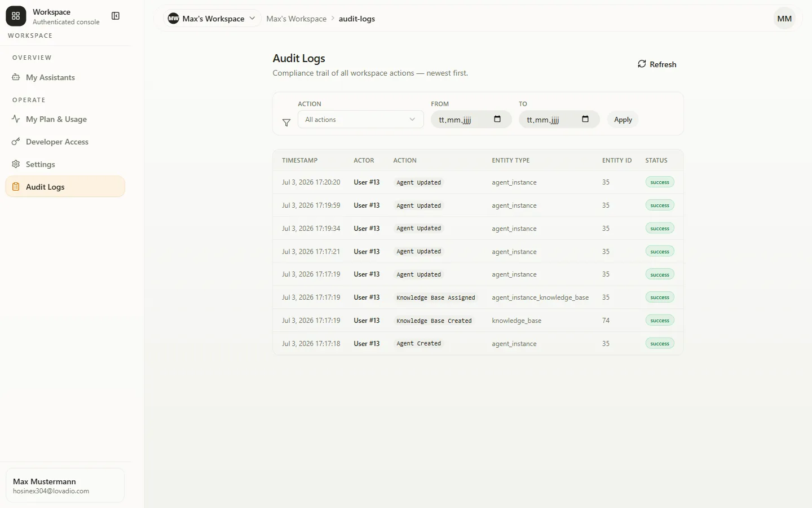Click success badge in Knowledge Base Created row

point(660,321)
